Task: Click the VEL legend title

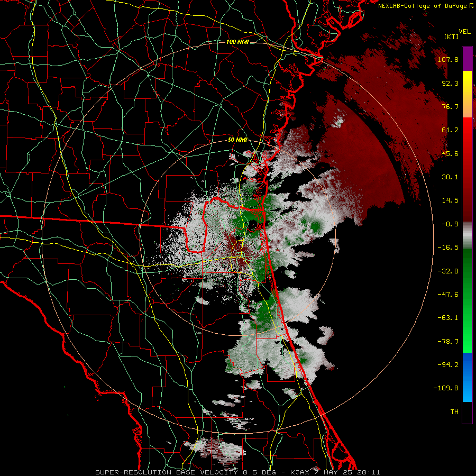Action: click(x=464, y=32)
